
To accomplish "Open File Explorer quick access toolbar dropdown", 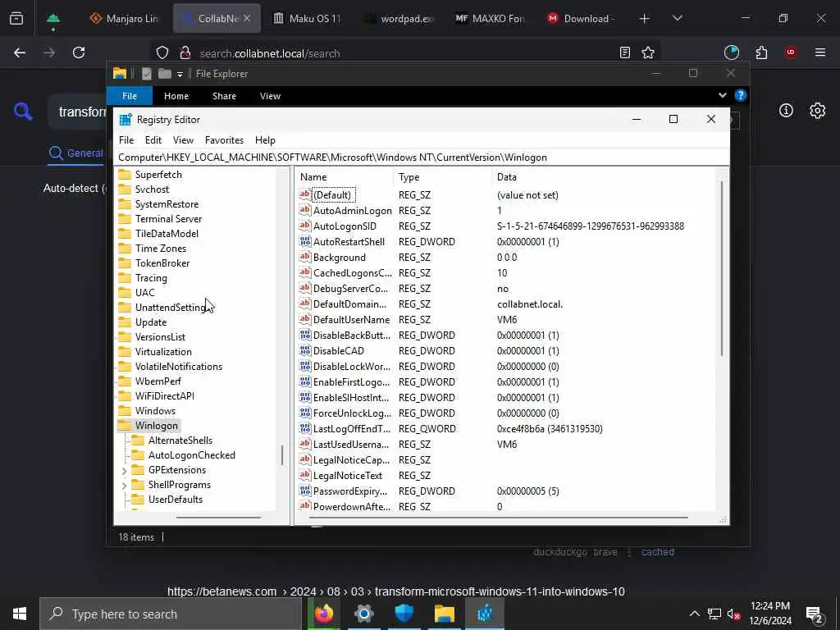I will 180,75.
